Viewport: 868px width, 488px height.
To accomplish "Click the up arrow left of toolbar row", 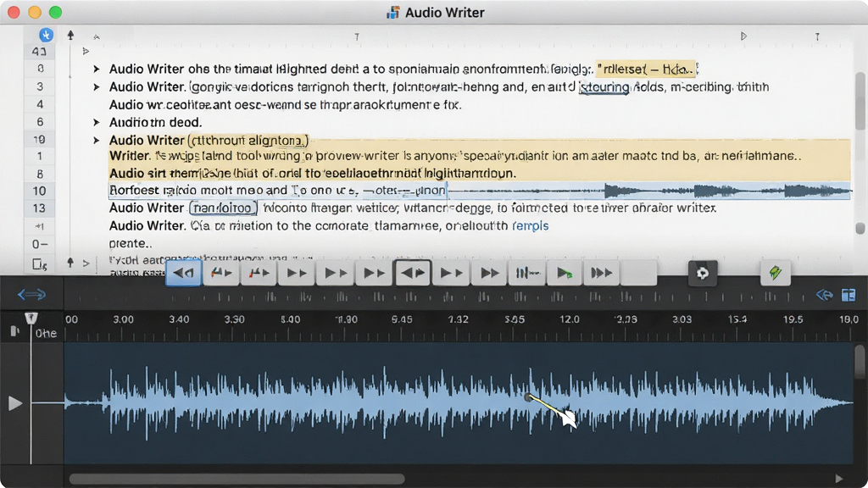I will (70, 263).
